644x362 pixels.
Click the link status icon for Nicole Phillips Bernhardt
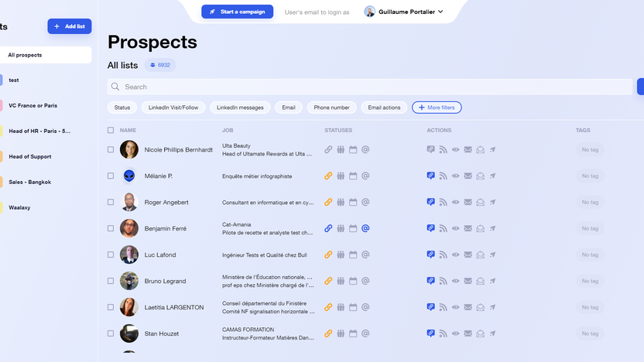coord(328,150)
